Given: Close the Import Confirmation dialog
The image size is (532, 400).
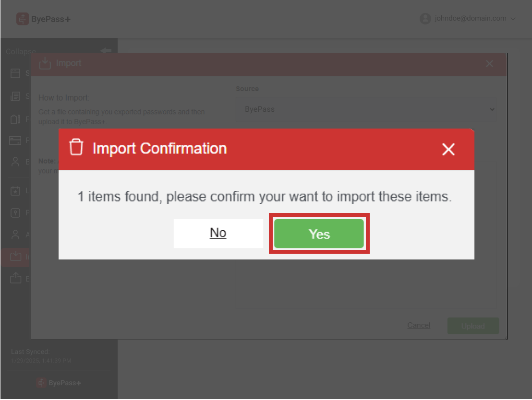Looking at the screenshot, I should point(448,149).
